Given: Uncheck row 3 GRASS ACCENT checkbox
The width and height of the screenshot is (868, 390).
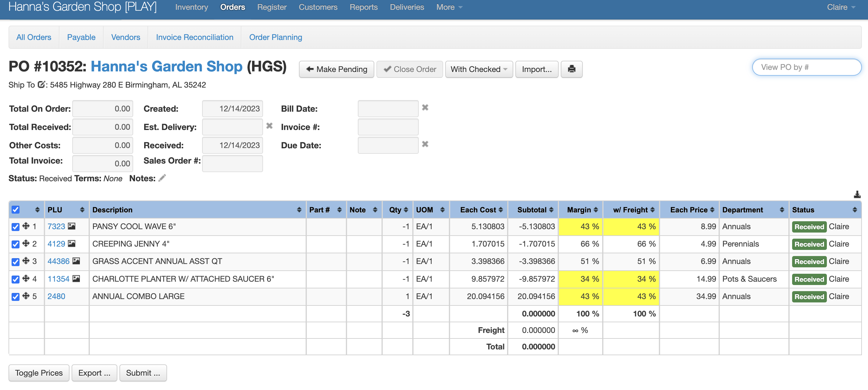Looking at the screenshot, I should click(16, 262).
